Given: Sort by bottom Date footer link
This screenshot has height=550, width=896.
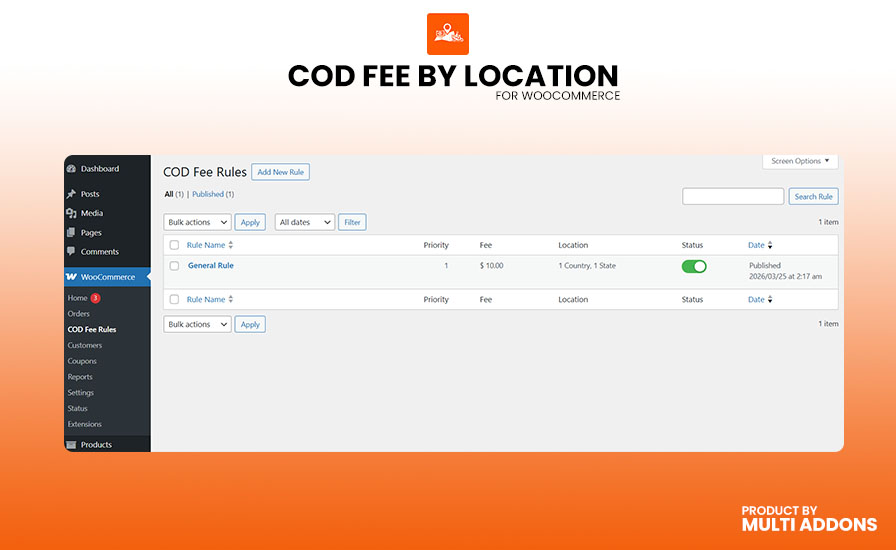Looking at the screenshot, I should (x=756, y=299).
